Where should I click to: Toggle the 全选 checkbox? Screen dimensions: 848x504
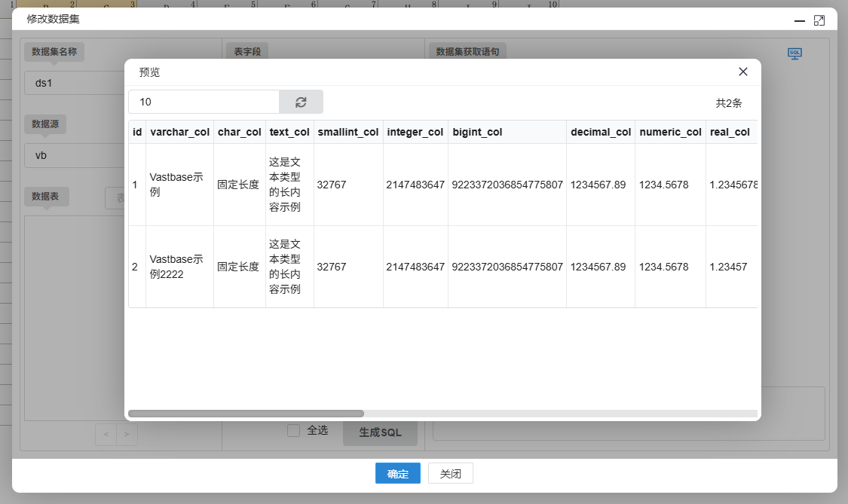[294, 430]
